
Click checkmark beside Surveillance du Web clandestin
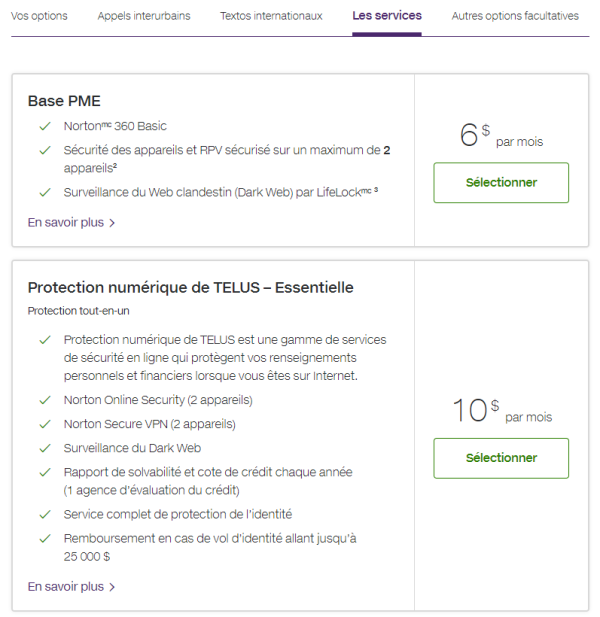click(x=44, y=192)
